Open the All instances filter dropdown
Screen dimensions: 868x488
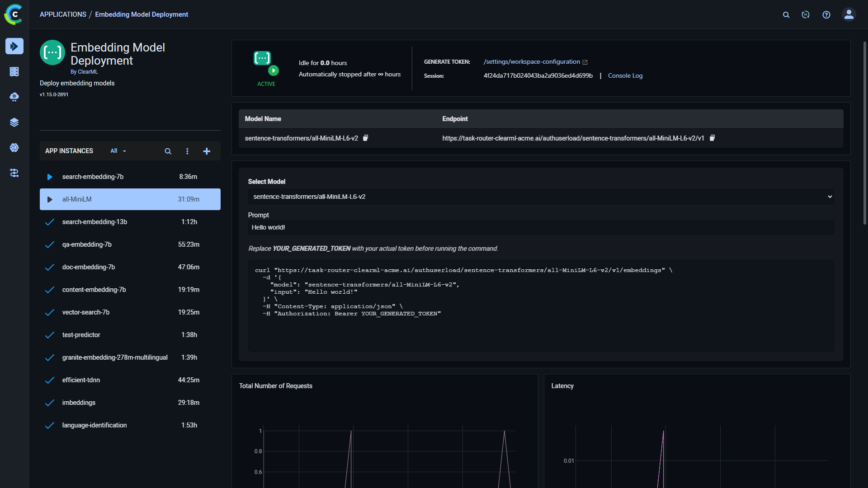[118, 151]
